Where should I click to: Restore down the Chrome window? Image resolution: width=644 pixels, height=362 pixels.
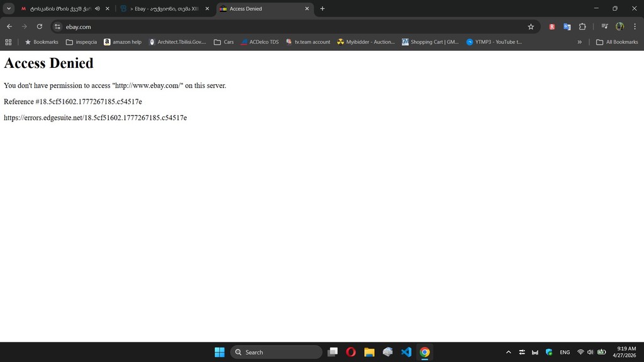click(x=615, y=8)
